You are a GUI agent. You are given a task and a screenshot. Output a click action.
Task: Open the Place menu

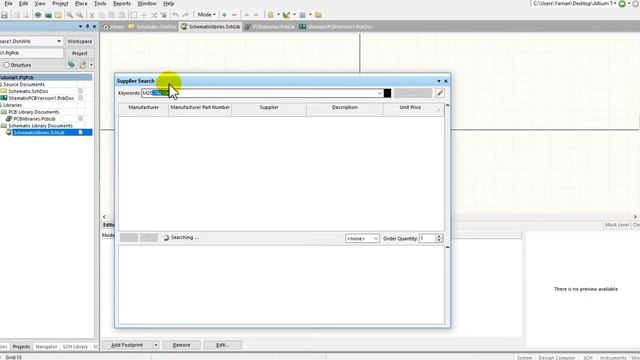click(x=81, y=3)
